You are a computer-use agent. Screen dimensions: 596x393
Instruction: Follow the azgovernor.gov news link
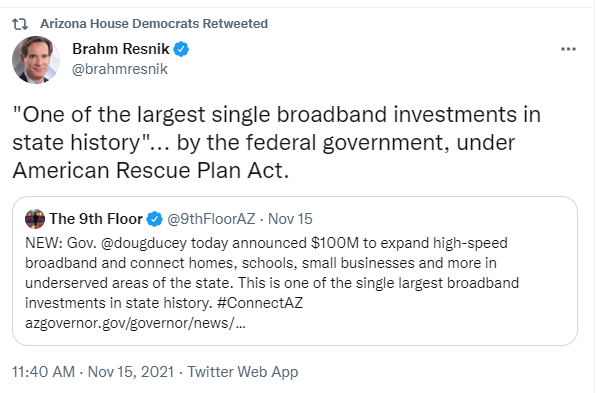click(135, 323)
